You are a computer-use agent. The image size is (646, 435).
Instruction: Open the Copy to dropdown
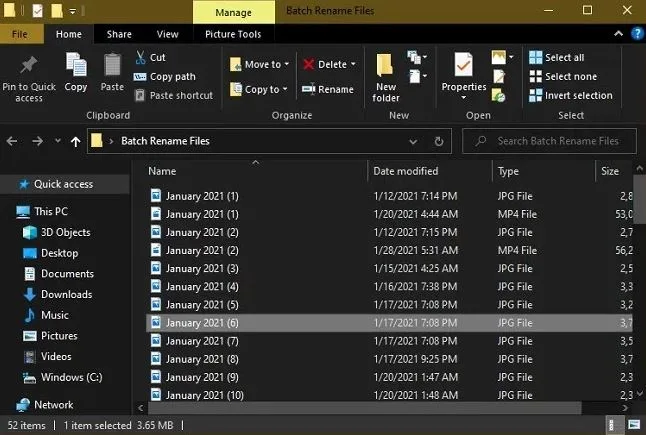click(x=259, y=89)
